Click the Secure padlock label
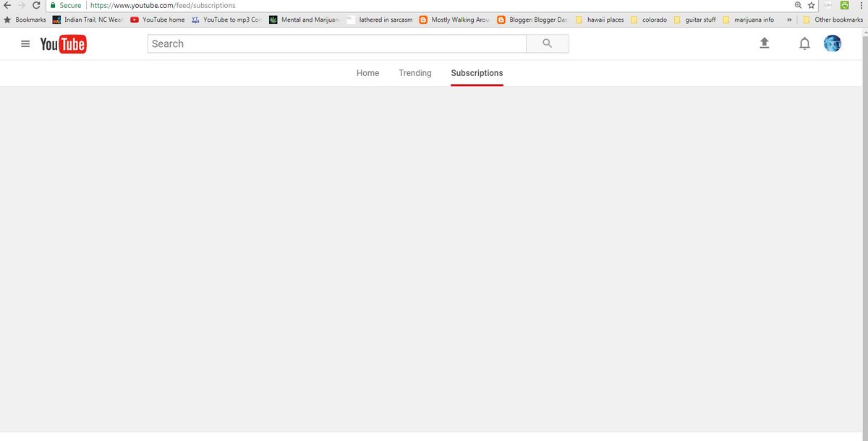This screenshot has height=441, width=868. click(x=67, y=5)
